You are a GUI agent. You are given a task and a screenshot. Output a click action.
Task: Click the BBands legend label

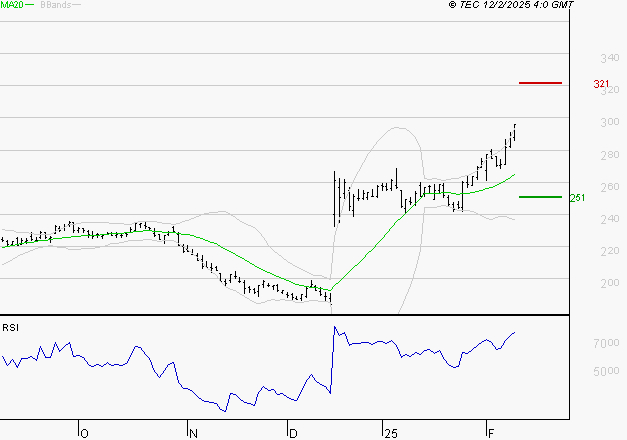click(56, 4)
